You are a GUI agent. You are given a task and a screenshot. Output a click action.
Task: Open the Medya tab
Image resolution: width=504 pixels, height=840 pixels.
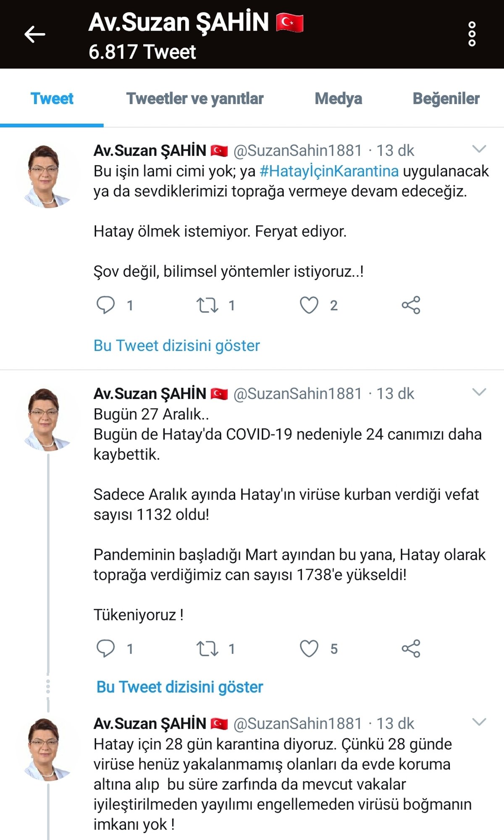[x=339, y=99]
